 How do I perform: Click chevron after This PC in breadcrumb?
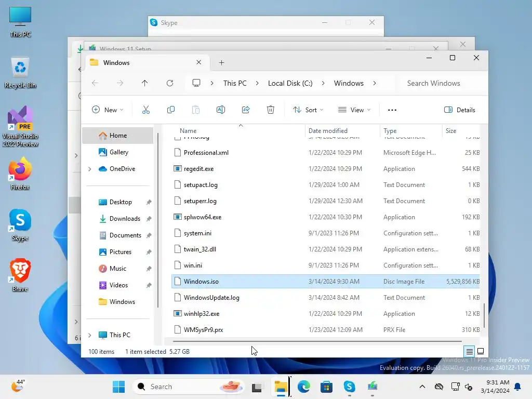point(257,83)
